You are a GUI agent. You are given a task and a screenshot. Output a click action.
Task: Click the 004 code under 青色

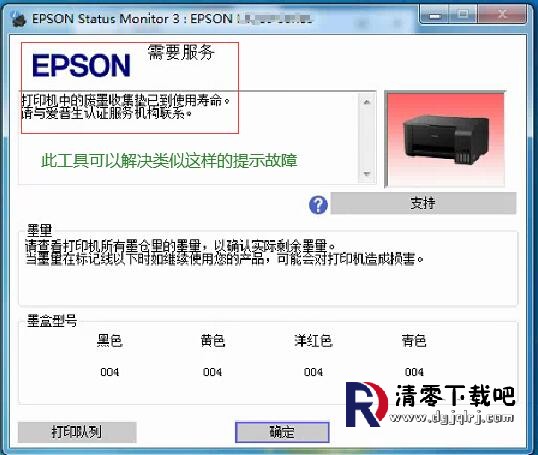(x=414, y=372)
